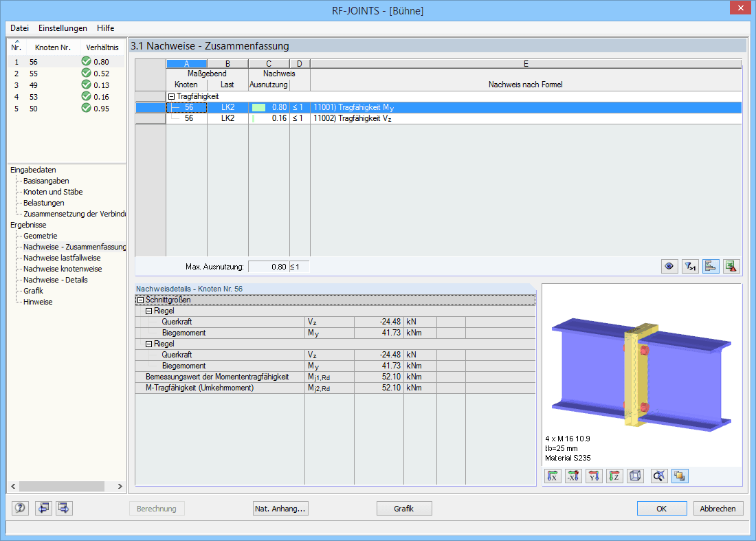Viewport: 756px width, 541px height.
Task: Click the zoom reset magnifier icon
Action: click(658, 476)
